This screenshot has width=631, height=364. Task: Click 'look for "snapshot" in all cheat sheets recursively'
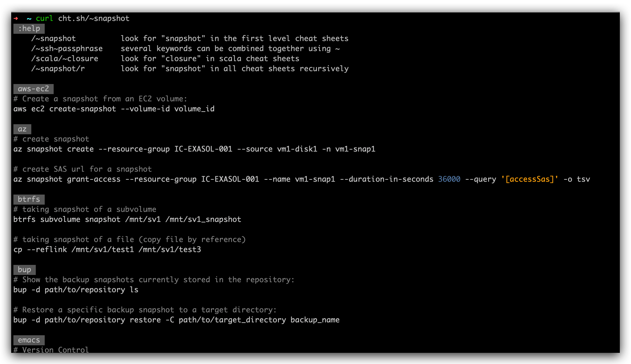(x=234, y=69)
